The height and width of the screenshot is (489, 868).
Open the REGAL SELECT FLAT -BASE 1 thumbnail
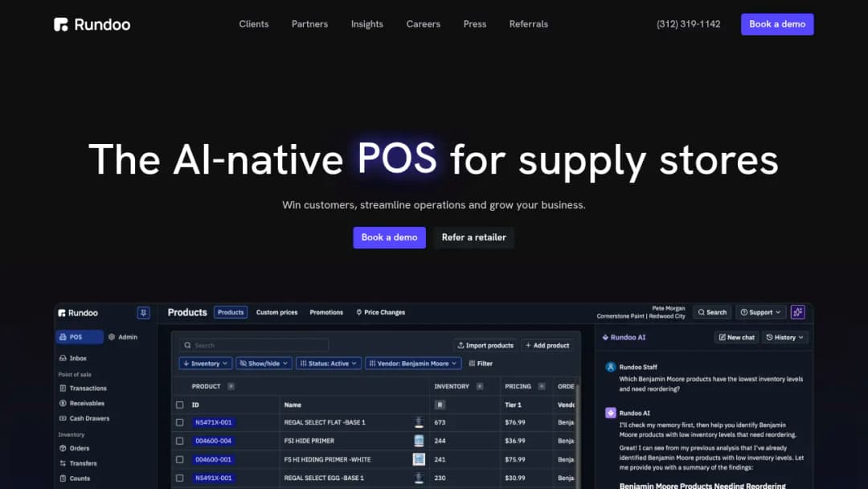(419, 422)
